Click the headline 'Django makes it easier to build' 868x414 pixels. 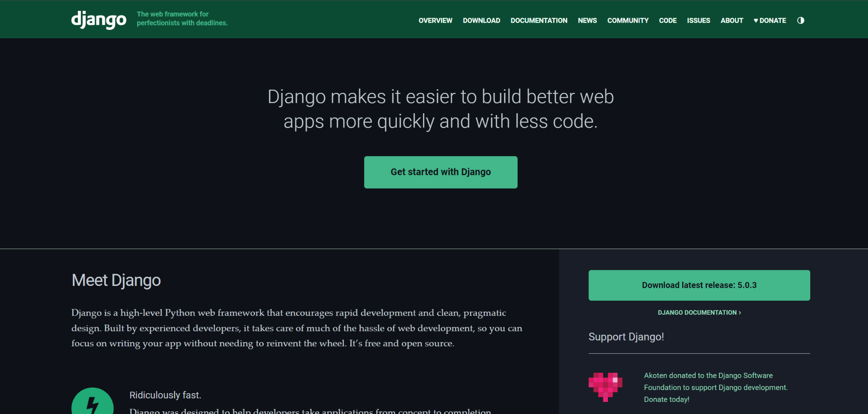(441, 109)
